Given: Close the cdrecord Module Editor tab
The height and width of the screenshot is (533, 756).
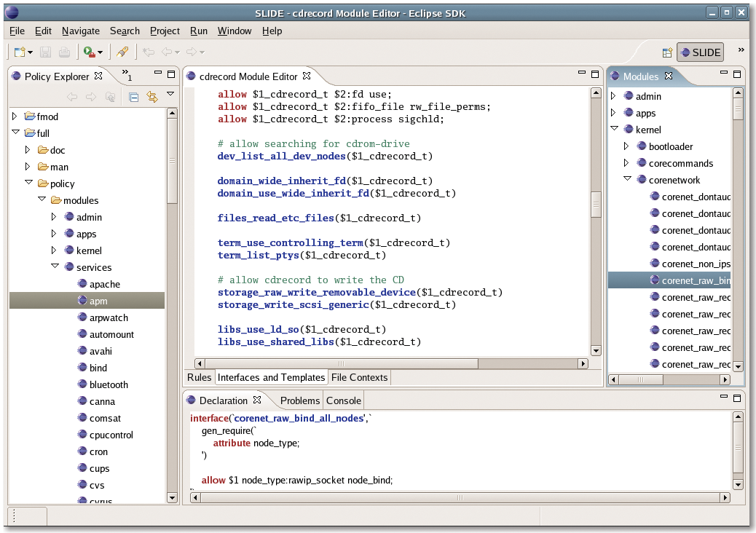Looking at the screenshot, I should point(307,76).
